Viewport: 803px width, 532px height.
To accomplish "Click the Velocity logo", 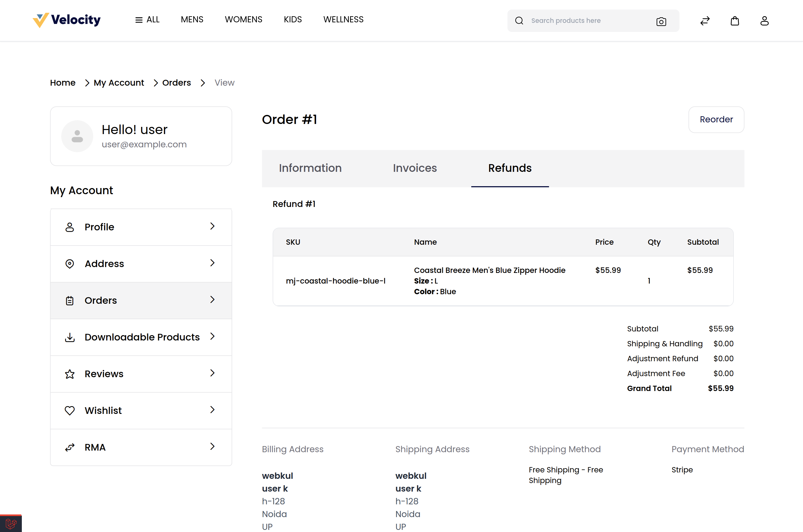I will click(67, 20).
